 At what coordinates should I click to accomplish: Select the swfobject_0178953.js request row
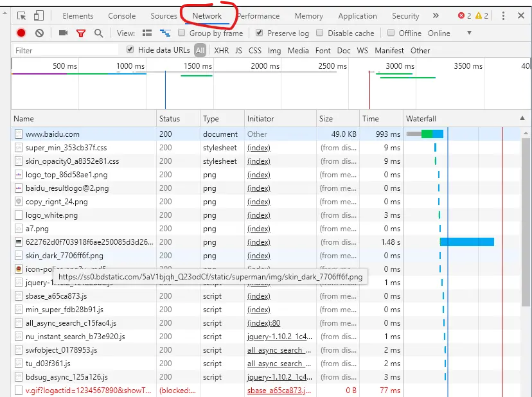266,350
